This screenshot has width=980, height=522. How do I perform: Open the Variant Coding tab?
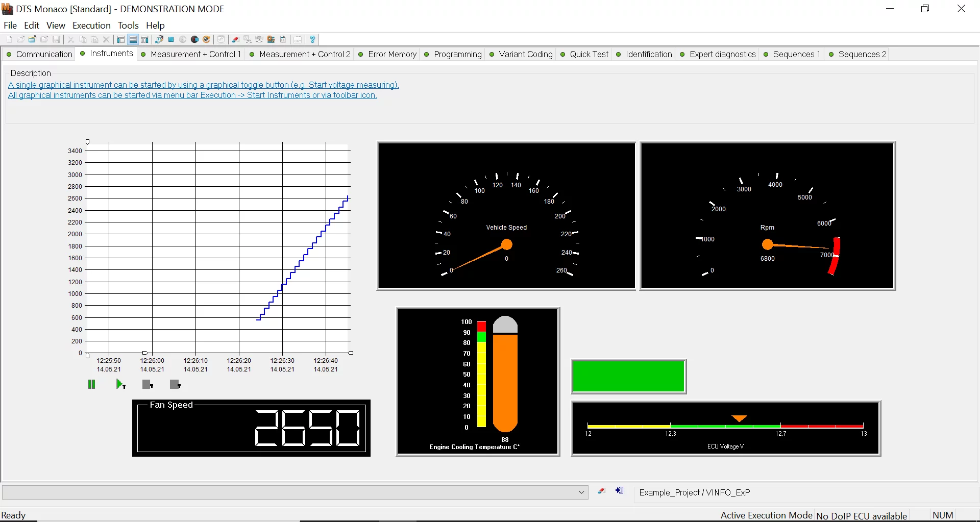pos(525,54)
